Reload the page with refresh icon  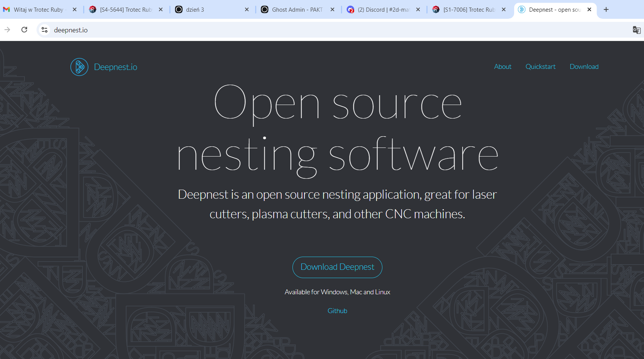pyautogui.click(x=24, y=30)
